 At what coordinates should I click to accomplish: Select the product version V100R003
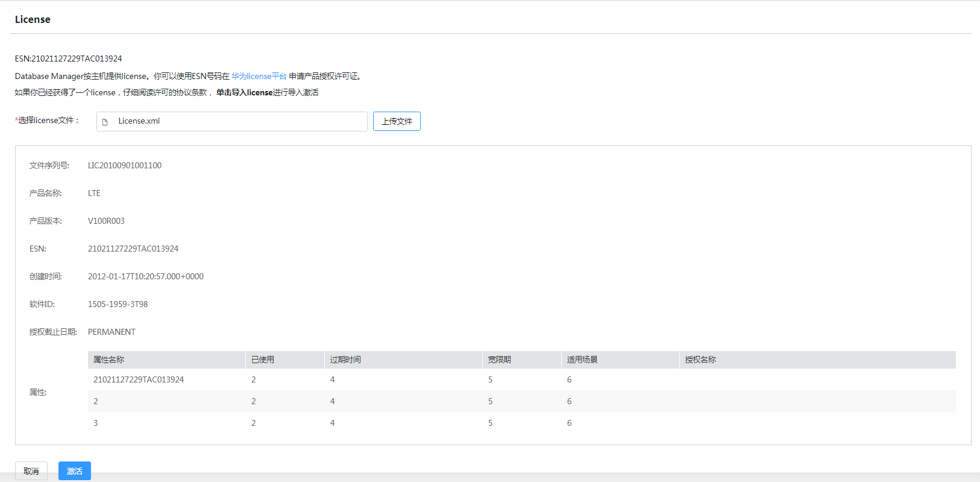point(106,221)
